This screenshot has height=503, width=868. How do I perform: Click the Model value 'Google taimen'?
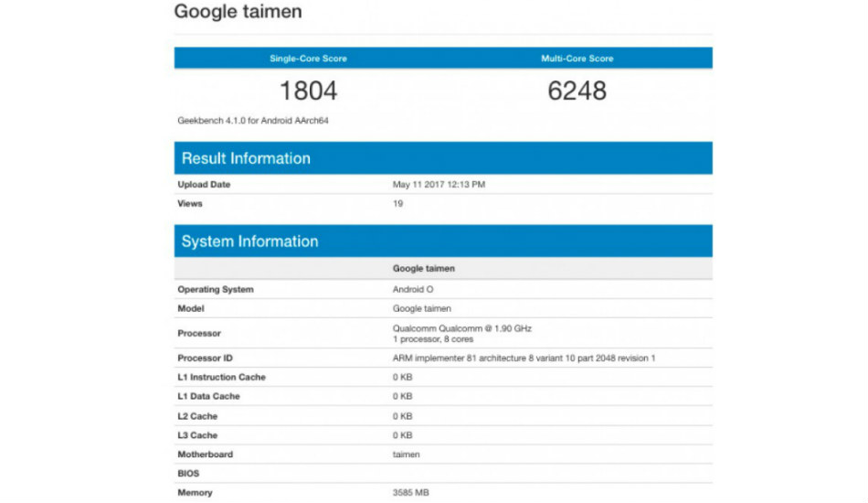[422, 308]
